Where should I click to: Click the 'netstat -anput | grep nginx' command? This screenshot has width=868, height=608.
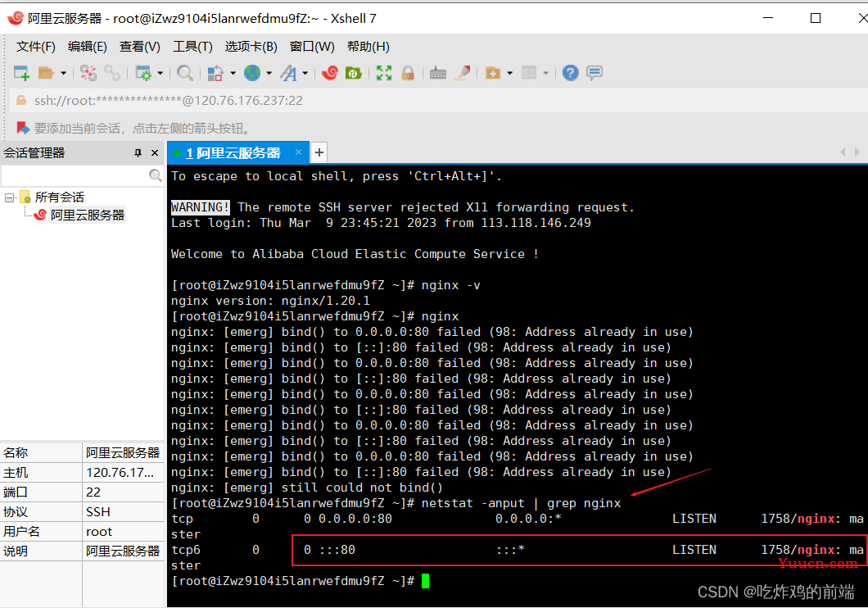(x=521, y=503)
